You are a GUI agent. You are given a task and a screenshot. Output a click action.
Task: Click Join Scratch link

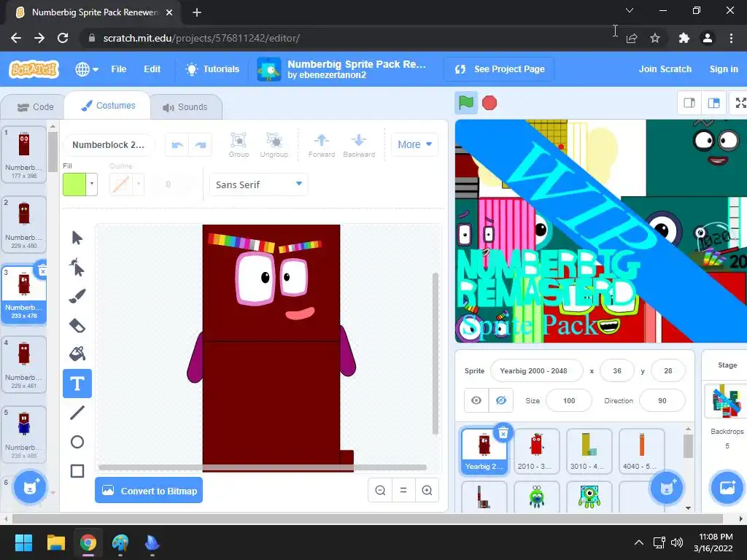[x=665, y=69]
